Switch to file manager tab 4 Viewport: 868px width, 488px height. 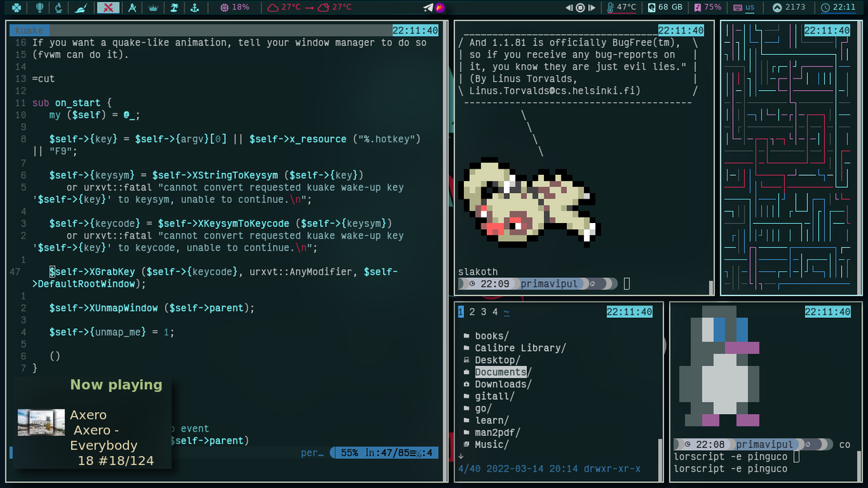point(495,312)
